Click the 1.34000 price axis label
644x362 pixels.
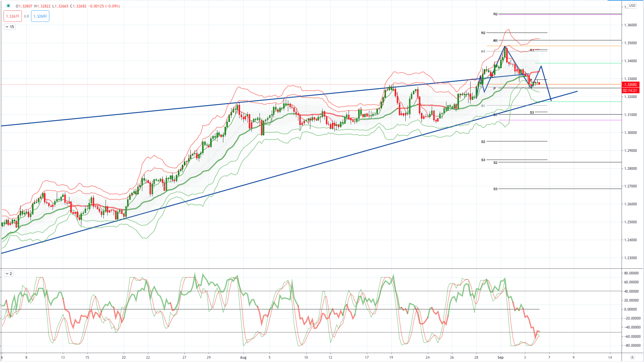[630, 61]
